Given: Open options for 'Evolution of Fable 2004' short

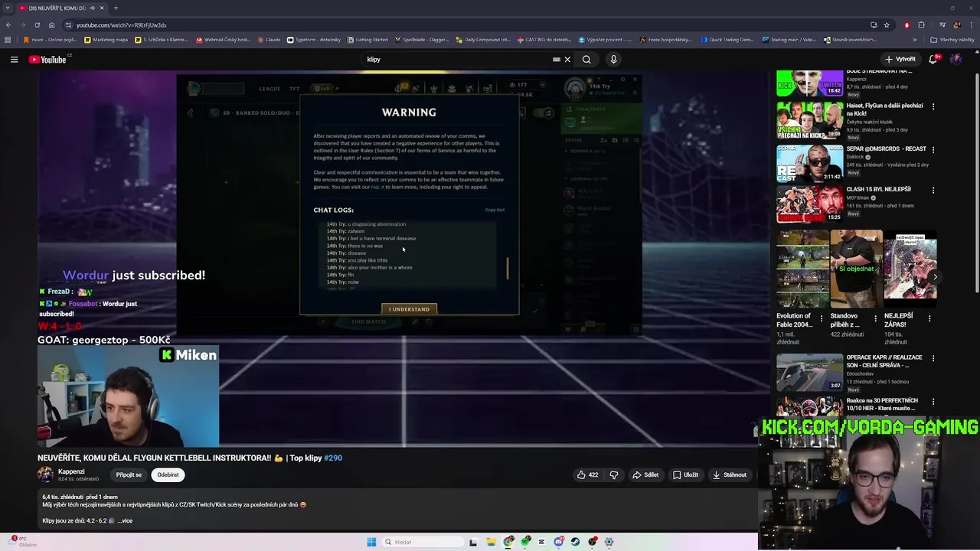Looking at the screenshot, I should coord(822,318).
